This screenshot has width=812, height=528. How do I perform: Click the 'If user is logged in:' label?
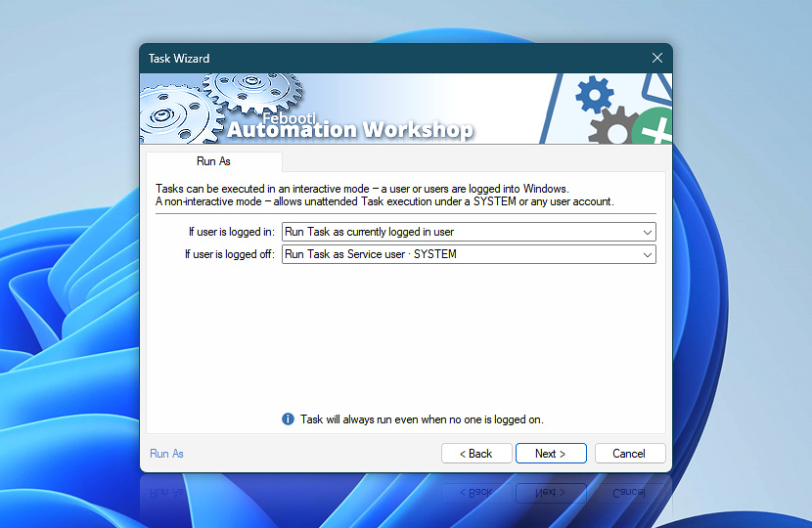(x=232, y=232)
